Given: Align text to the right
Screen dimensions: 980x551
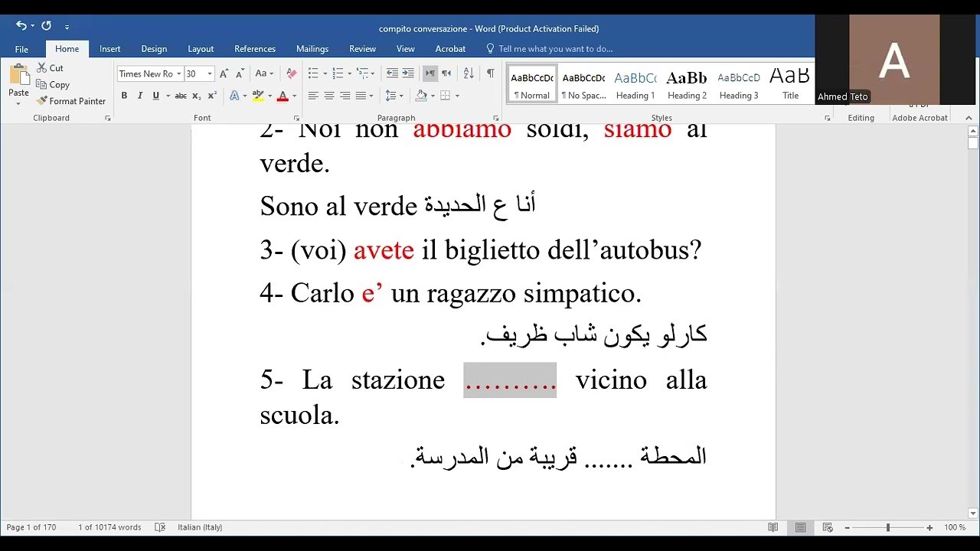Looking at the screenshot, I should coord(345,96).
